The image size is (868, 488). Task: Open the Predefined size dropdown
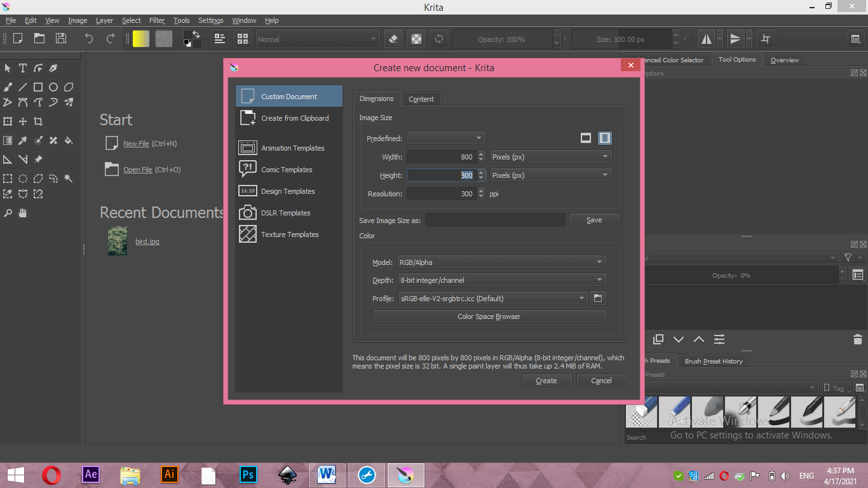pos(446,138)
